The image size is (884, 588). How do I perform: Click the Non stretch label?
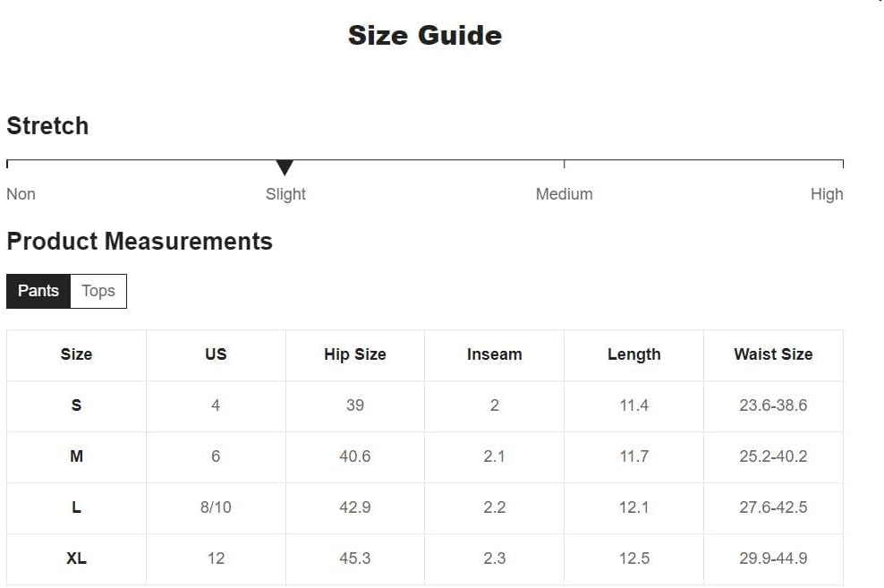click(21, 194)
